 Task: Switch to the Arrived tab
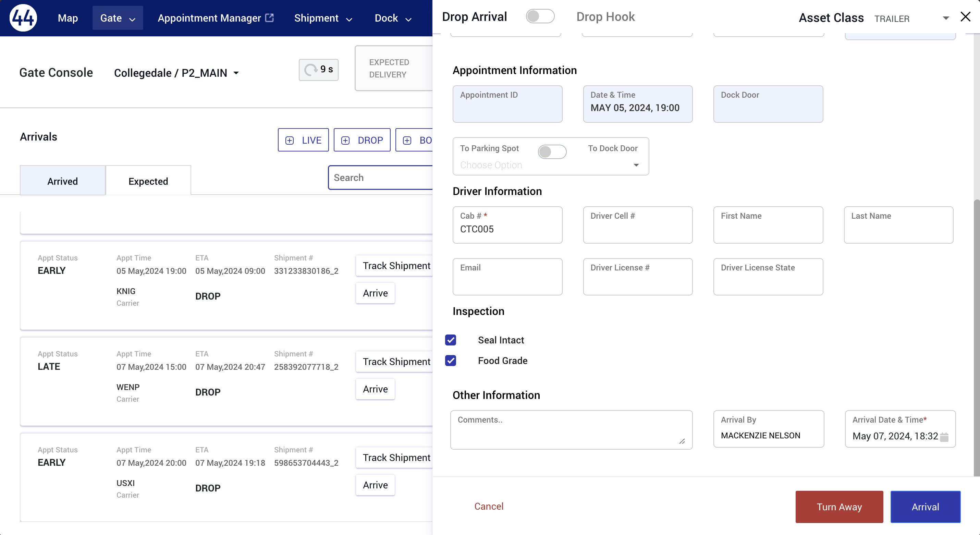[63, 181]
